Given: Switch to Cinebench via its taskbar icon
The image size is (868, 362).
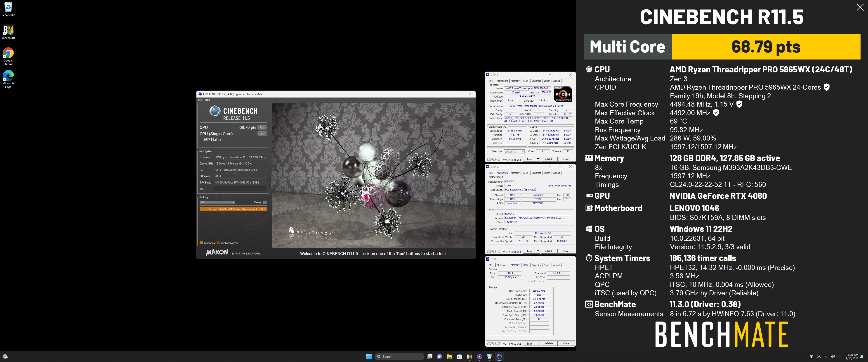Looking at the screenshot, I should tap(499, 357).
